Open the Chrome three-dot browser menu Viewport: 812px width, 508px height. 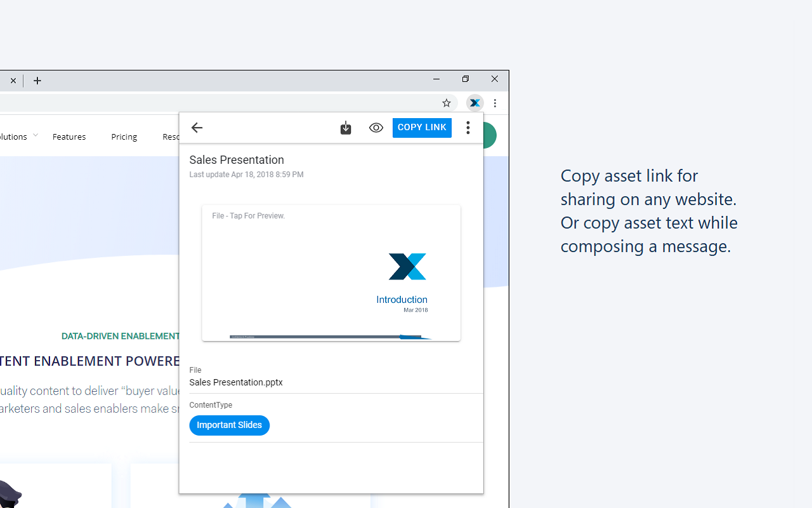495,103
